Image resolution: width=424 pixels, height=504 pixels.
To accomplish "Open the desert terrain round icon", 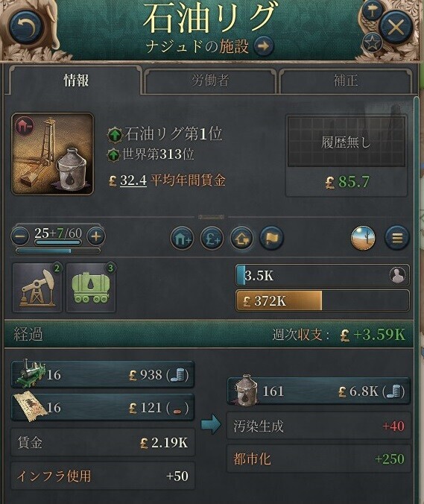I will coord(363,238).
